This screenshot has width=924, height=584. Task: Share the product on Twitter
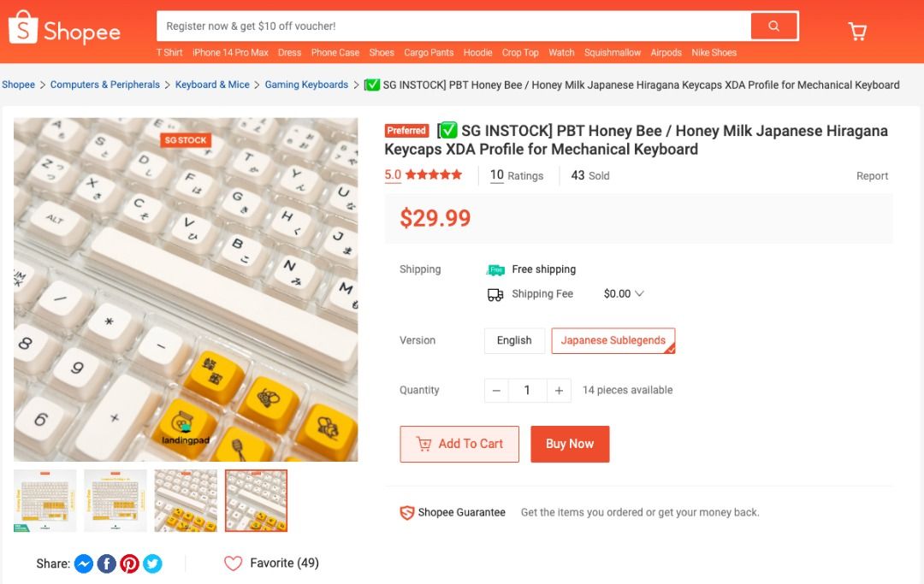(x=152, y=563)
